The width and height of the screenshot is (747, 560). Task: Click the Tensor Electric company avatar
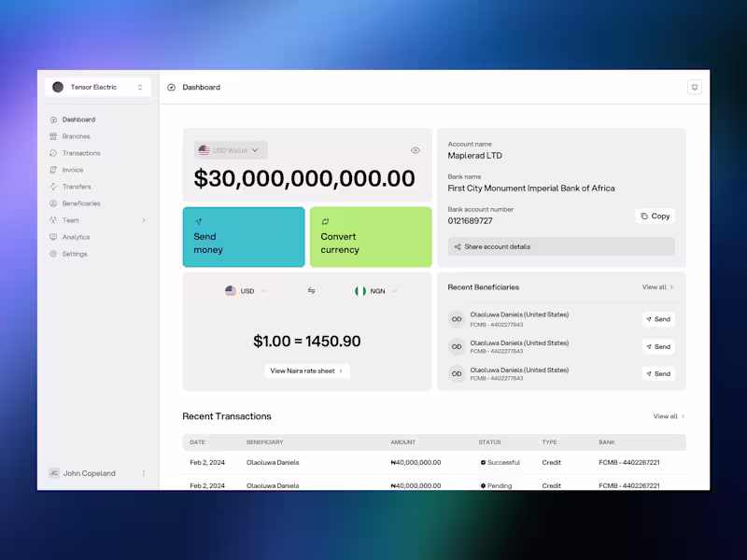coord(58,87)
